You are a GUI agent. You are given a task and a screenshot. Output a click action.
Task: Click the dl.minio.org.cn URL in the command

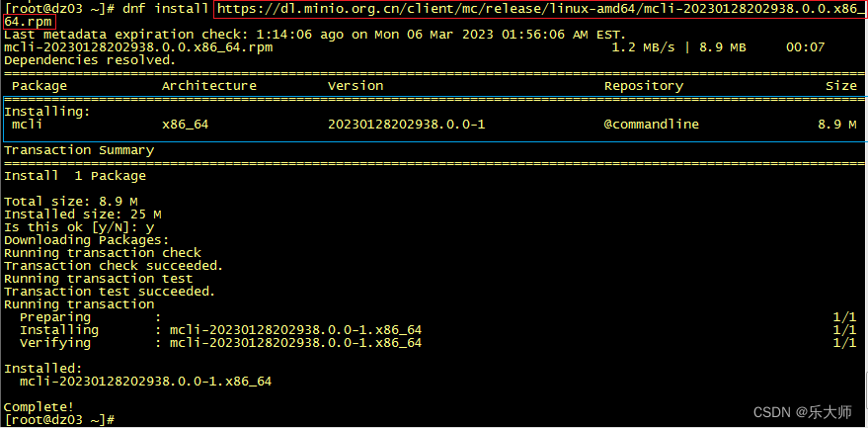pos(540,9)
